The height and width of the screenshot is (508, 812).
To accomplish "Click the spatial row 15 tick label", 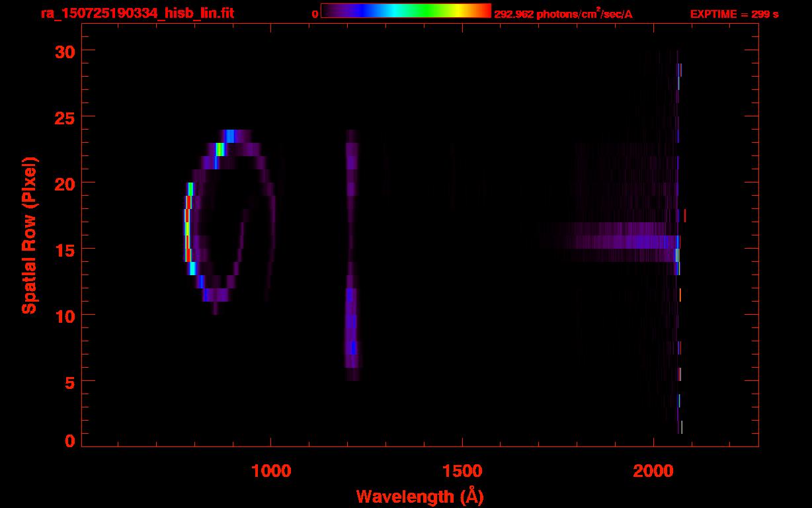I will tap(64, 249).
